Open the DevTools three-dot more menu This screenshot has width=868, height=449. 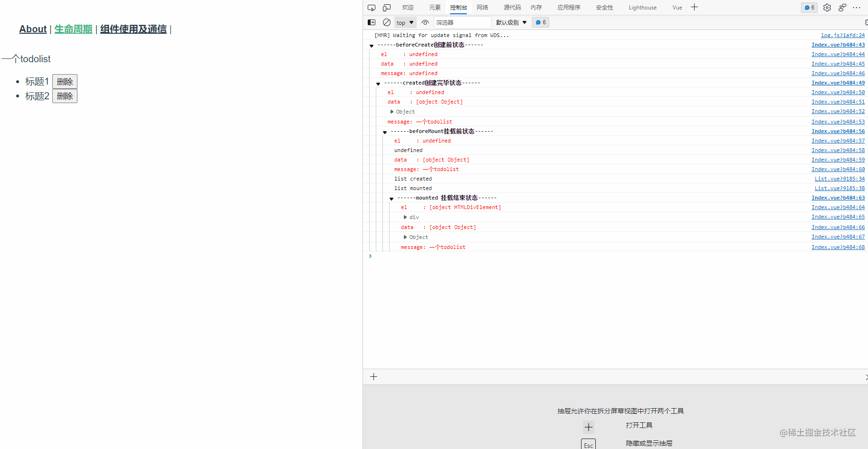point(857,8)
